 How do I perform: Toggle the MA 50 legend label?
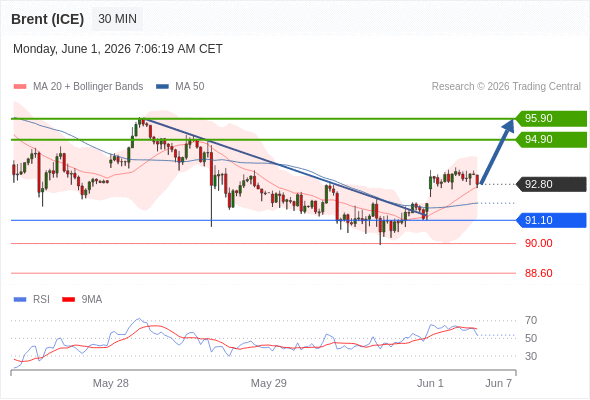tap(190, 87)
